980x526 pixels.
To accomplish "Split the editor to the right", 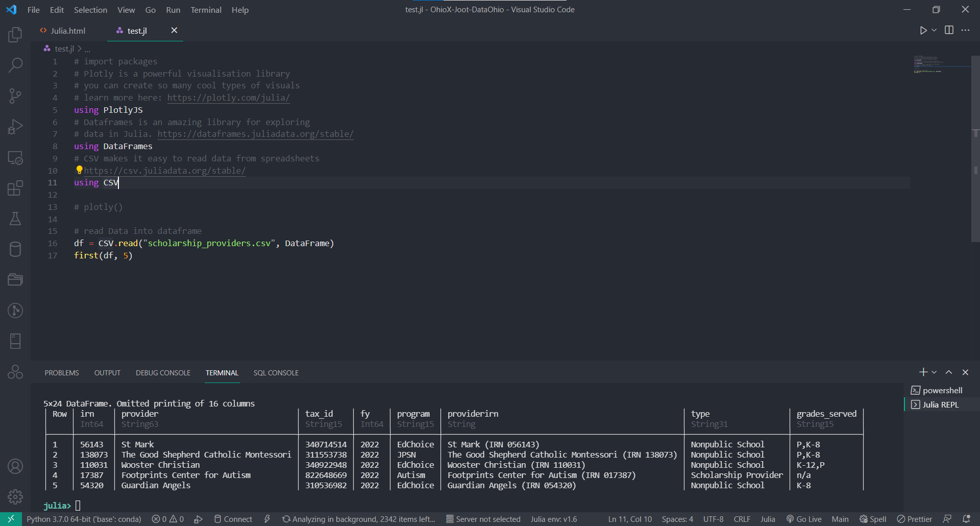I will (949, 30).
